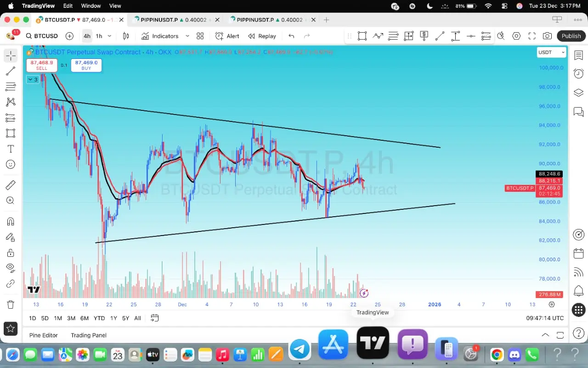Create a new Alert
The image size is (588, 368).
coord(227,36)
